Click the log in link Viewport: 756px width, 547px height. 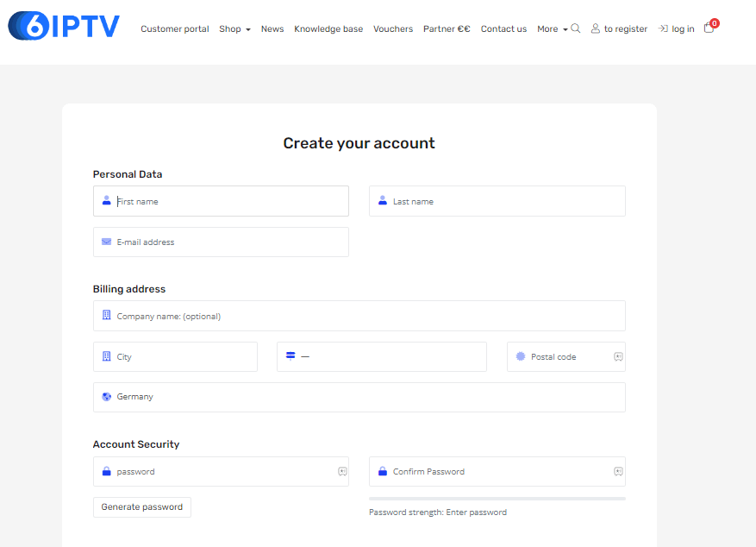point(676,29)
